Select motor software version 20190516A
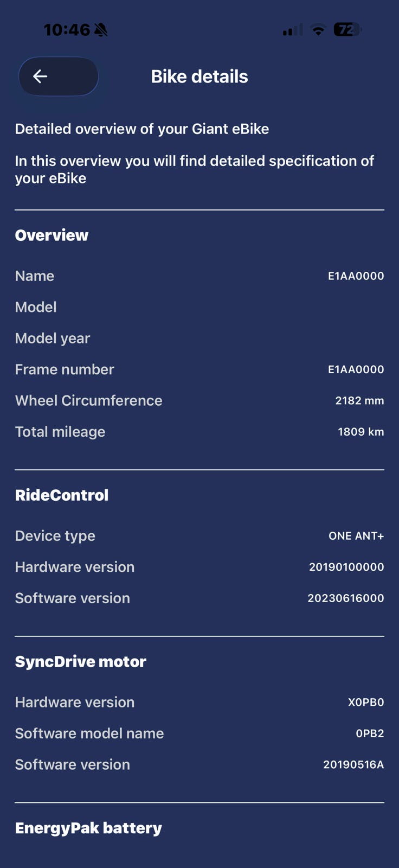Image resolution: width=399 pixels, height=868 pixels. click(x=353, y=765)
